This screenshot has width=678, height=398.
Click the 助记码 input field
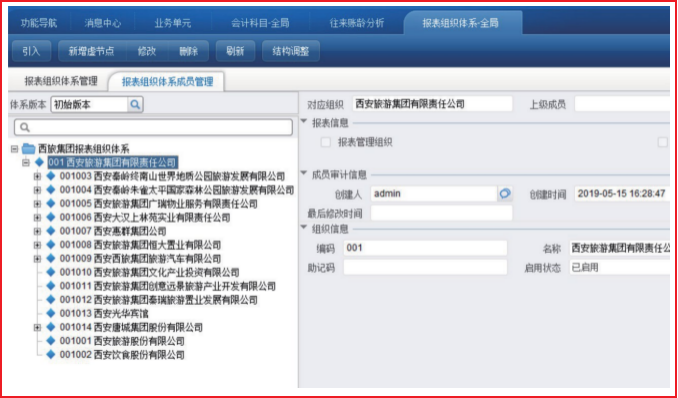click(425, 267)
